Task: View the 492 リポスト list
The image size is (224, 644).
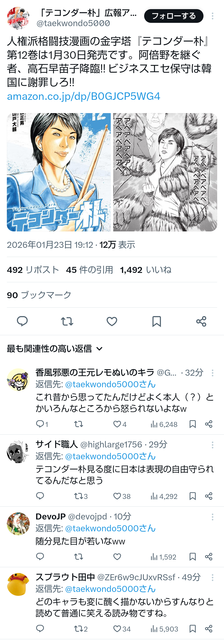Action: (x=33, y=270)
